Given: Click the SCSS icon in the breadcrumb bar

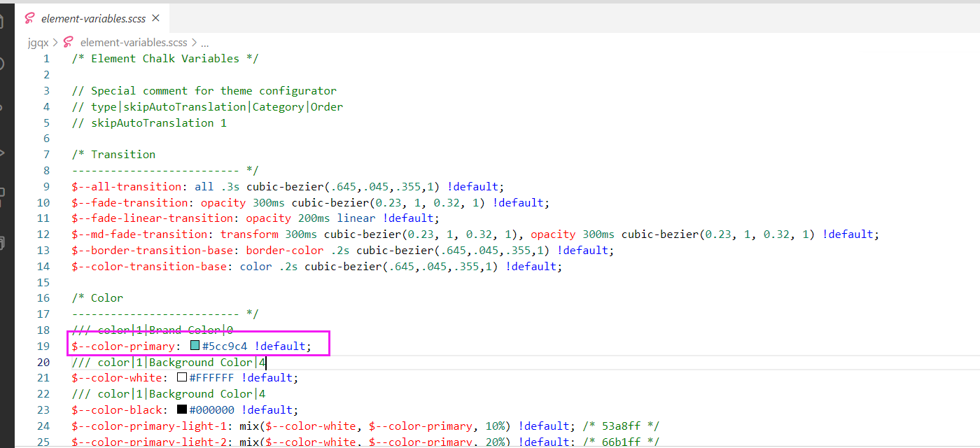Looking at the screenshot, I should coord(67,42).
